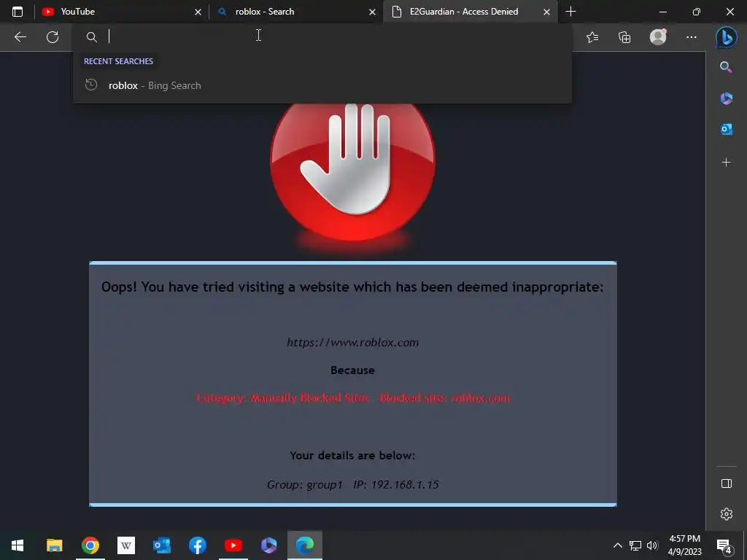Image resolution: width=747 pixels, height=560 pixels.
Task: Open the Favorites star icon
Action: click(592, 36)
